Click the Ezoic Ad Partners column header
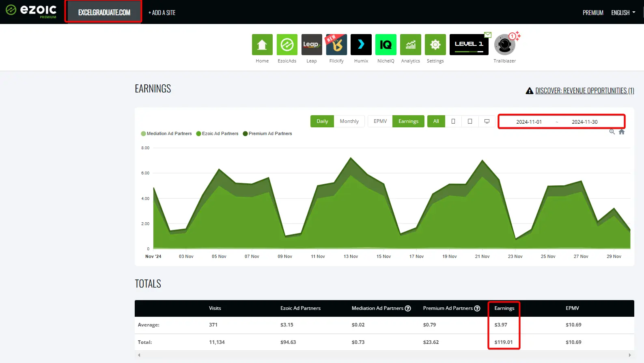Viewport: 644px width, 363px height. point(300,308)
